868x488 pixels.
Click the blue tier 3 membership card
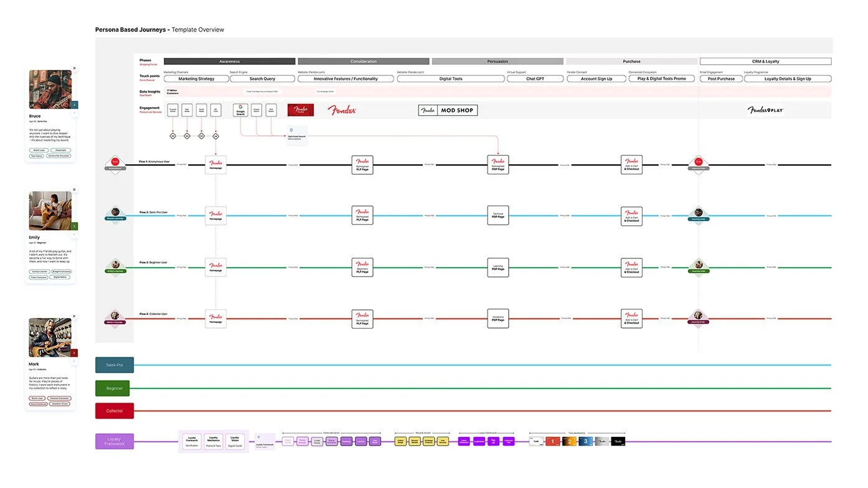(585, 441)
